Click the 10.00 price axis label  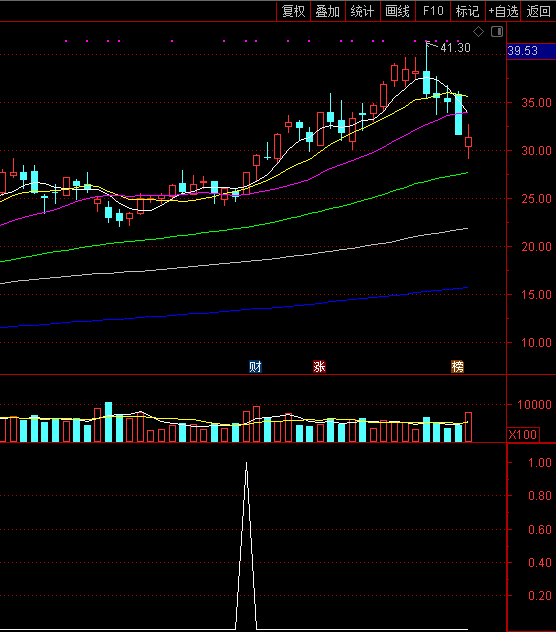(x=536, y=343)
